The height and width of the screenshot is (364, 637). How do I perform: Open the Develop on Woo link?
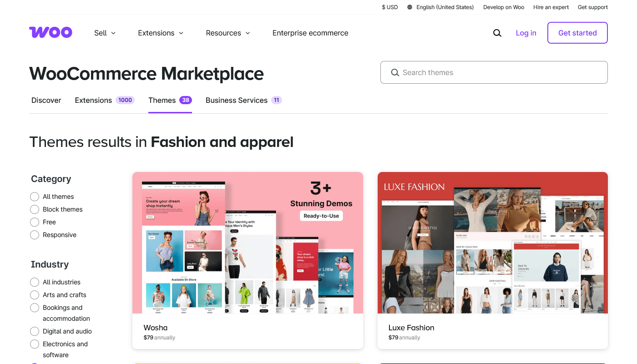click(x=504, y=7)
